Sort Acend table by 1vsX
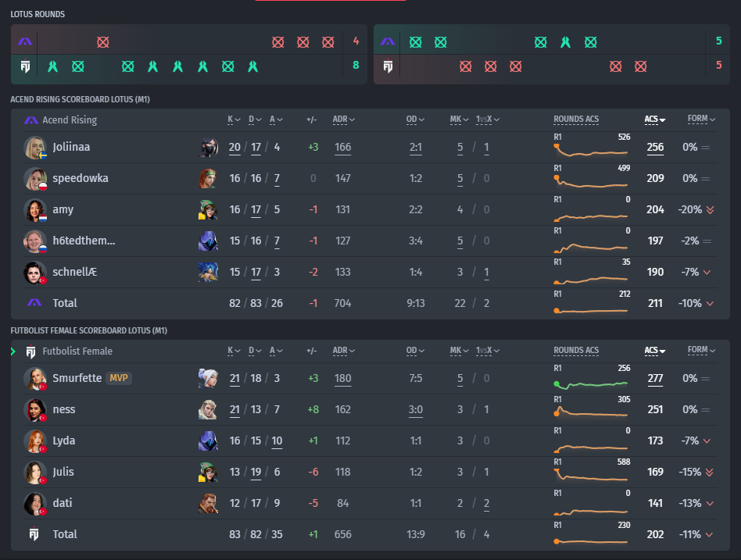Viewport: 741px width, 560px height. click(488, 119)
